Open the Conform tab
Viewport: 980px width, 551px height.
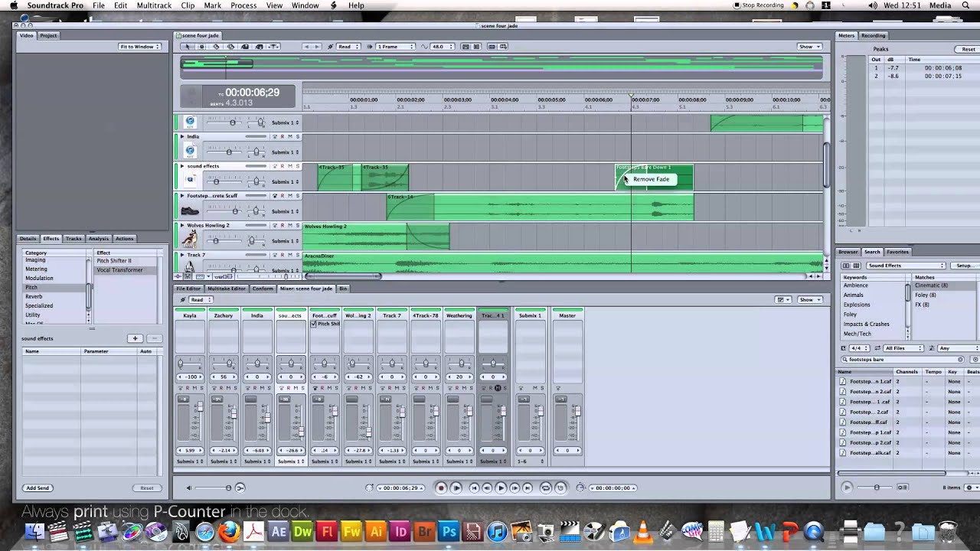click(263, 289)
